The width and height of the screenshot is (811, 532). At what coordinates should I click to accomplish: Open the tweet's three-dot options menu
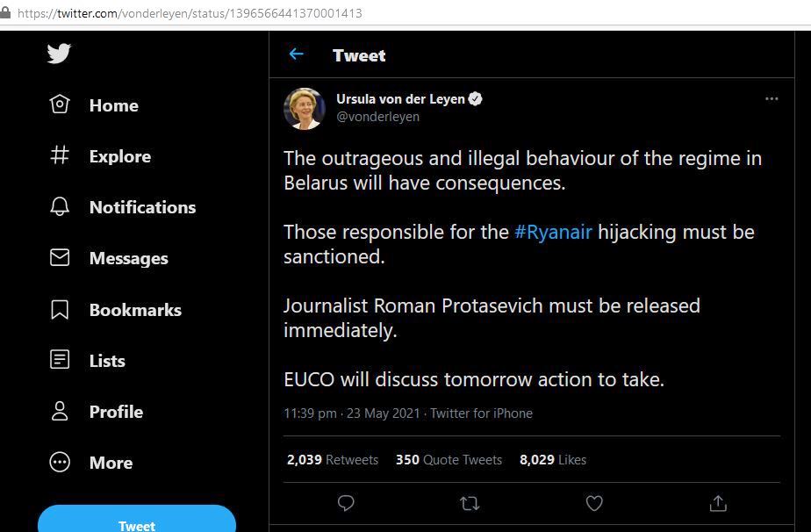click(x=772, y=99)
